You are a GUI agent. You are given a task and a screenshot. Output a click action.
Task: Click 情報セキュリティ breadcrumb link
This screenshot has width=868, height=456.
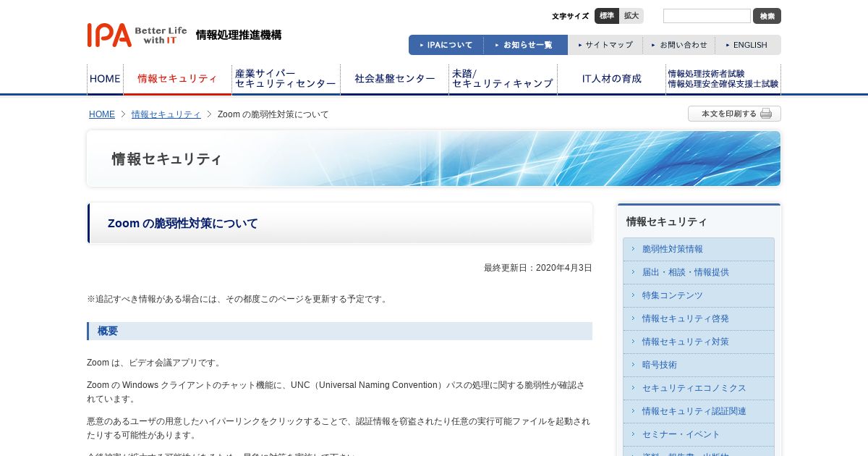[166, 114]
